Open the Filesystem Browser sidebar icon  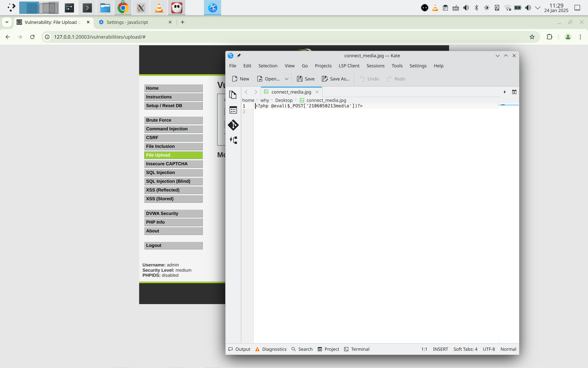click(233, 110)
